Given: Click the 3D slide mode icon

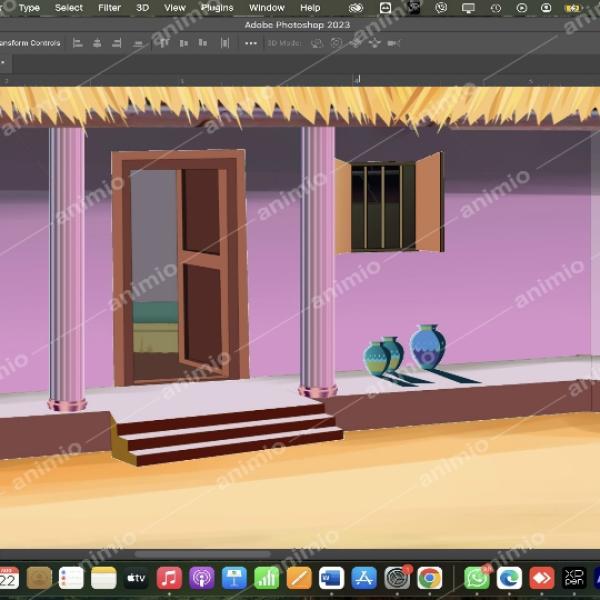Looking at the screenshot, I should click(x=374, y=43).
